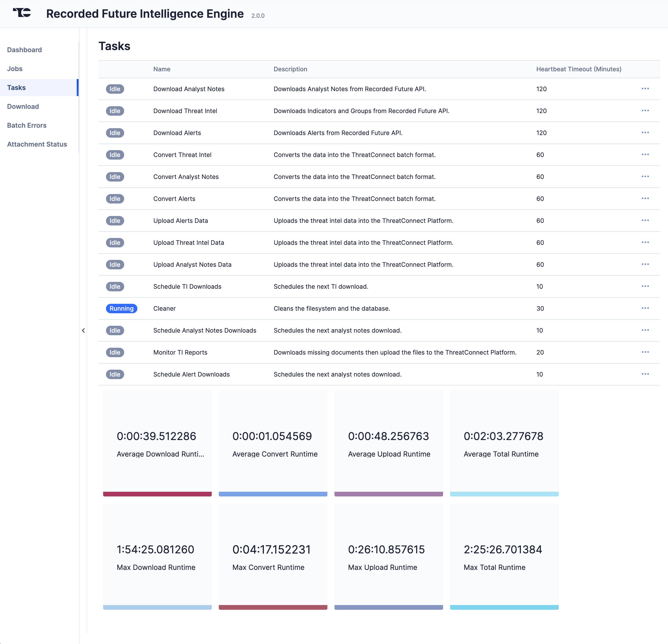Open actions menu for Schedule TI Downloads
This screenshot has width=668, height=644.
[645, 286]
